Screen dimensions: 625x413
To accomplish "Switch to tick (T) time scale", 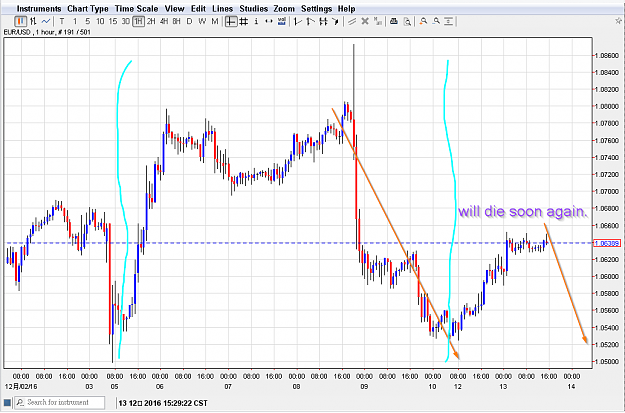I will coord(62,21).
